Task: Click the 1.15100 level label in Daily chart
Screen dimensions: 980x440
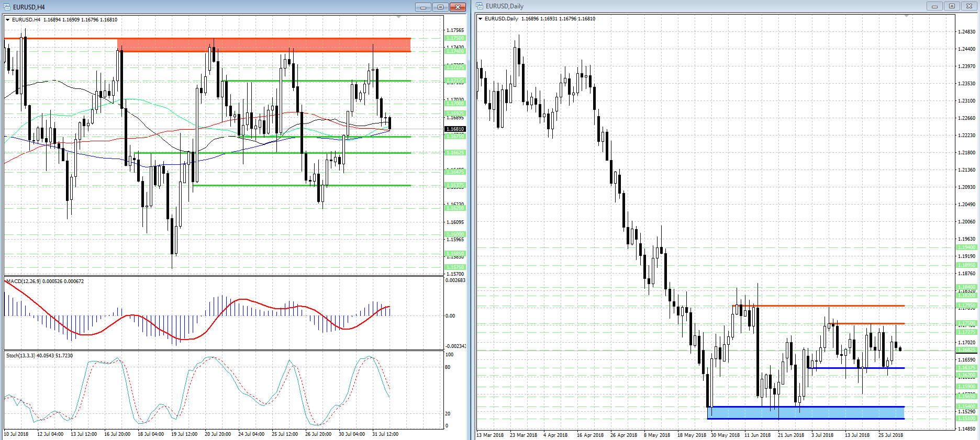Action: click(966, 419)
